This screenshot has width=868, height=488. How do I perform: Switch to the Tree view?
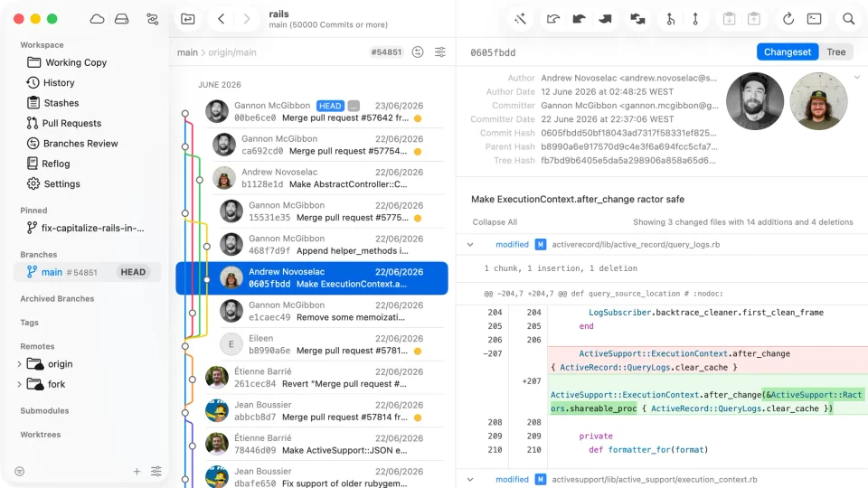[x=835, y=52]
